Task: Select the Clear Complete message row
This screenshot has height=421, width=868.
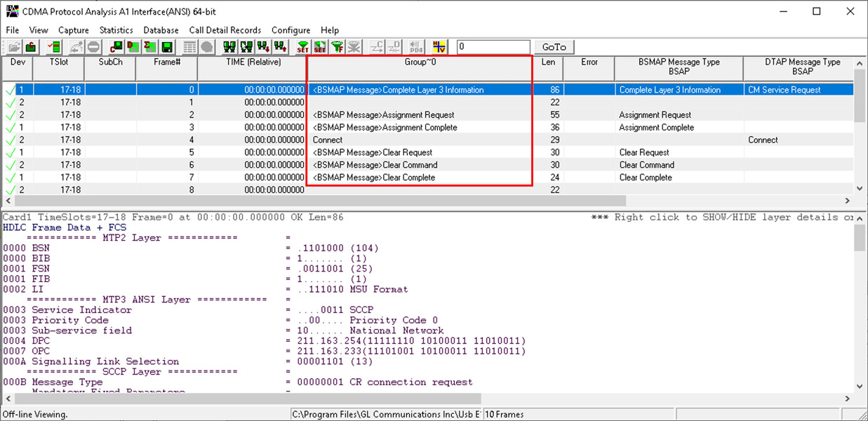Action: 427,178
